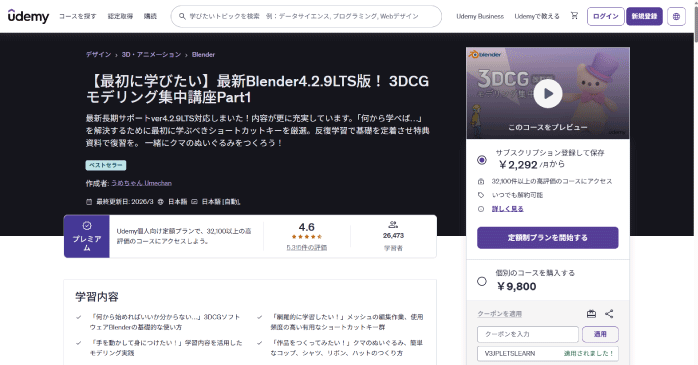
Task: Click the このコースをプレビュー caption
Action: coord(548,127)
